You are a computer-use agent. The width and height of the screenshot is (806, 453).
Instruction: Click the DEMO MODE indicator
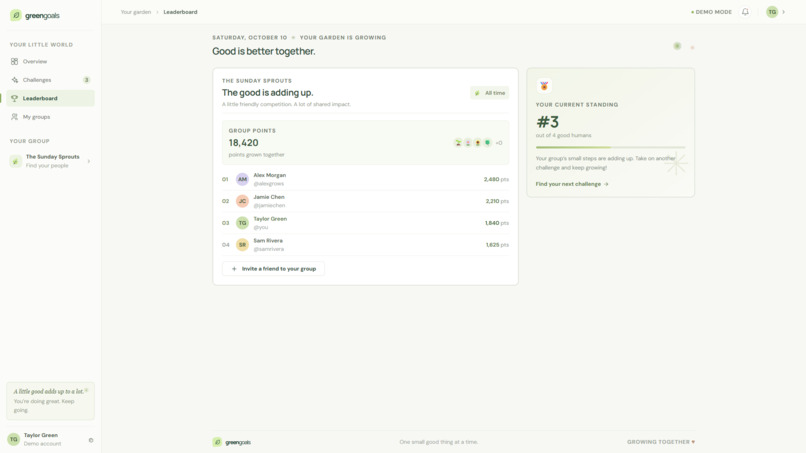coord(711,12)
